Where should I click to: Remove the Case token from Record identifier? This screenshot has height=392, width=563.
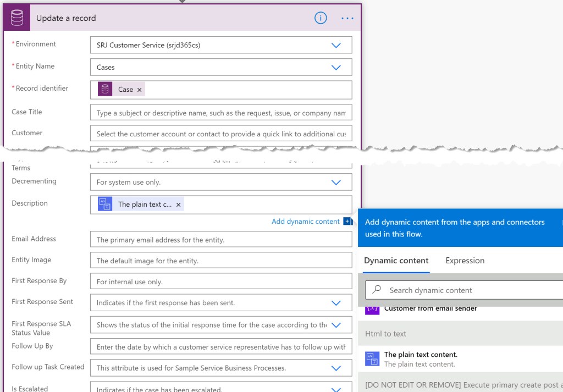[140, 90]
